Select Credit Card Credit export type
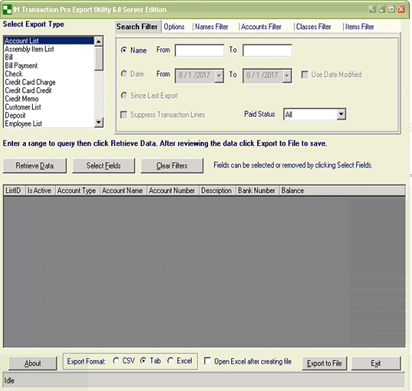This screenshot has width=412, height=391. 49,90
